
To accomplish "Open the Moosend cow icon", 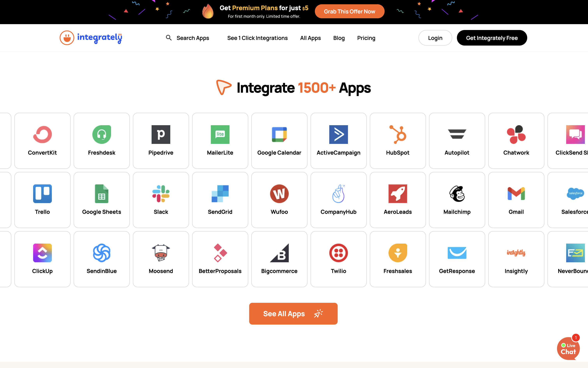I will coord(161,253).
